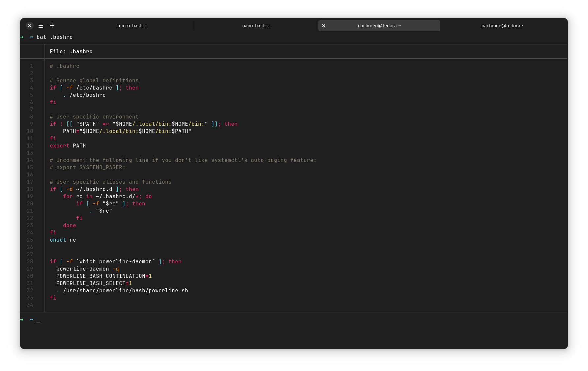This screenshot has width=588, height=371.
Task: Select the highlighted nachmen@fedora:~ tab
Action: click(379, 26)
